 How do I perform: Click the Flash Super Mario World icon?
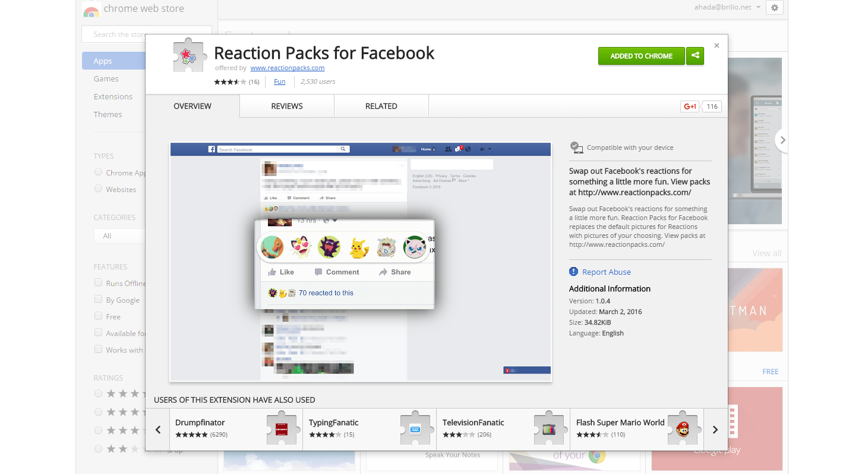[x=683, y=429]
